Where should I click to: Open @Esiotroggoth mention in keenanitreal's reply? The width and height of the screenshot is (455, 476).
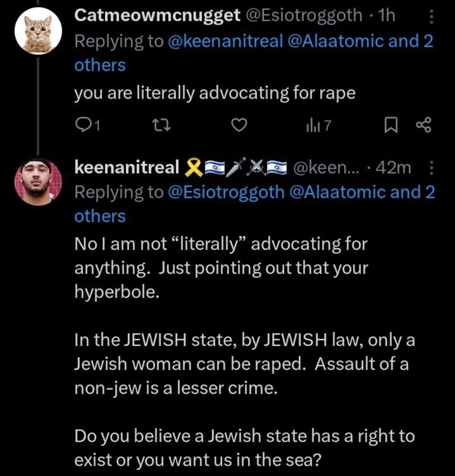[226, 192]
